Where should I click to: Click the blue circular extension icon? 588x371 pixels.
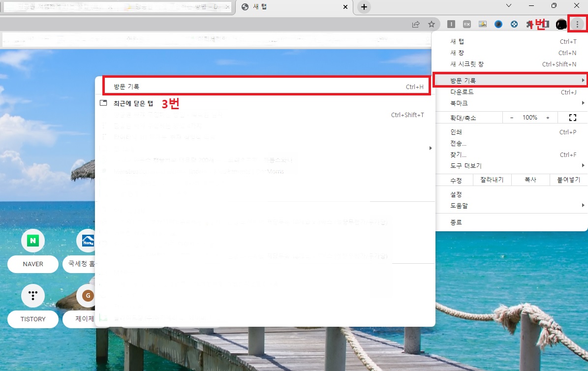coord(498,24)
